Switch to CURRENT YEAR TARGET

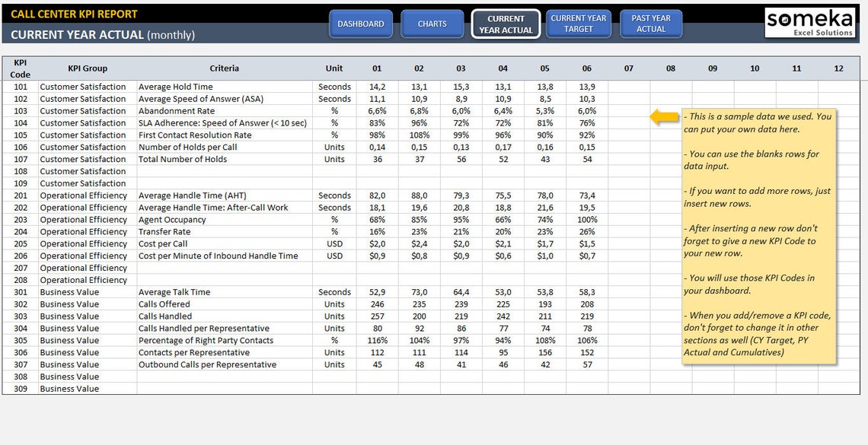point(579,24)
